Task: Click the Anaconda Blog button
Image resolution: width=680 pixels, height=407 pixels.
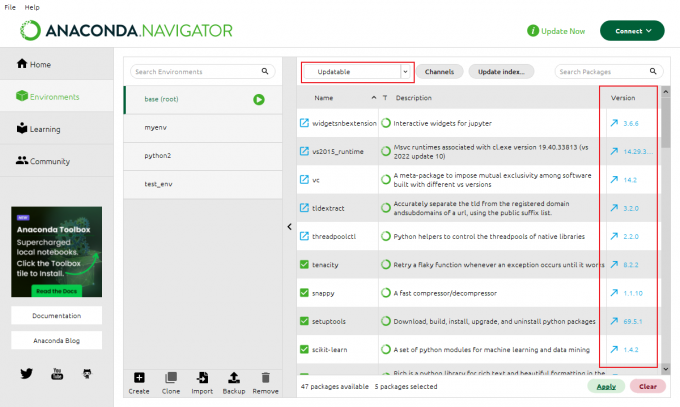Action: [x=56, y=341]
